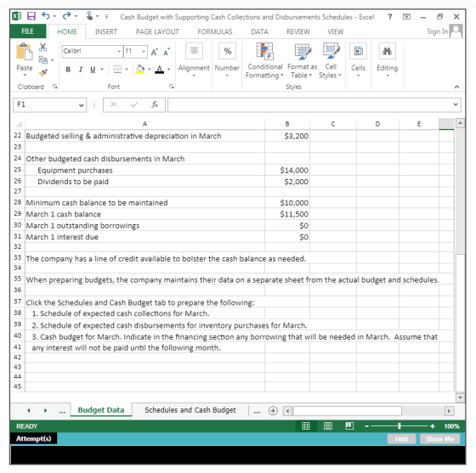The width and height of the screenshot is (476, 473).
Task: Toggle Bold formatting
Action: tap(68, 70)
